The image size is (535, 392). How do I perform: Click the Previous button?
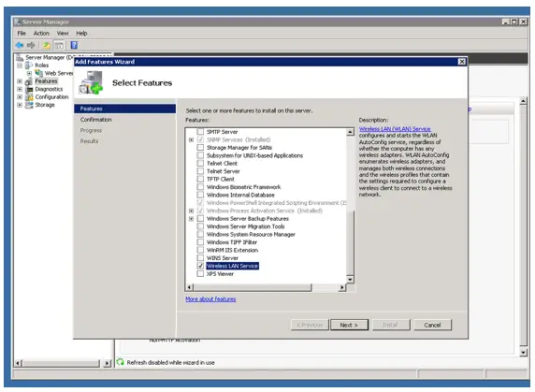(310, 325)
